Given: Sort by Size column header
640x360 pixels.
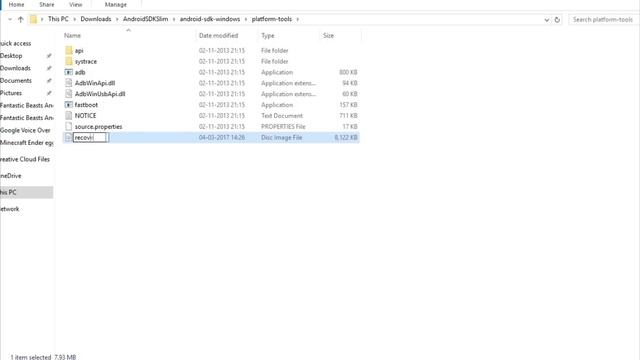Looking at the screenshot, I should point(329,36).
